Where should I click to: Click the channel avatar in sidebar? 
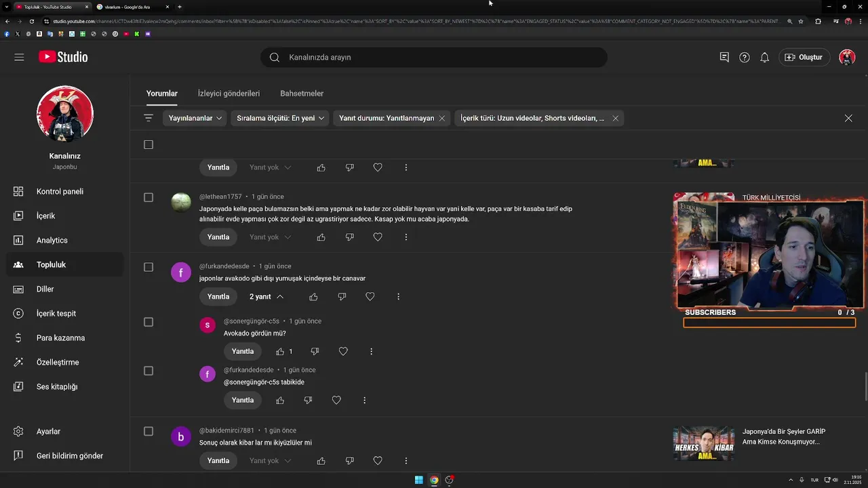pos(65,113)
